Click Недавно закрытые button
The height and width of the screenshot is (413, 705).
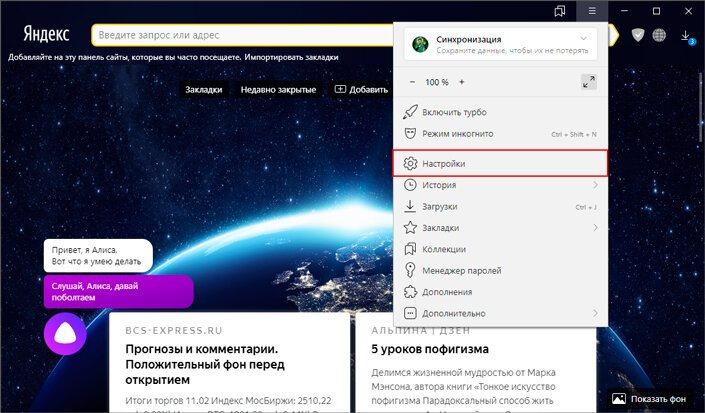point(278,89)
